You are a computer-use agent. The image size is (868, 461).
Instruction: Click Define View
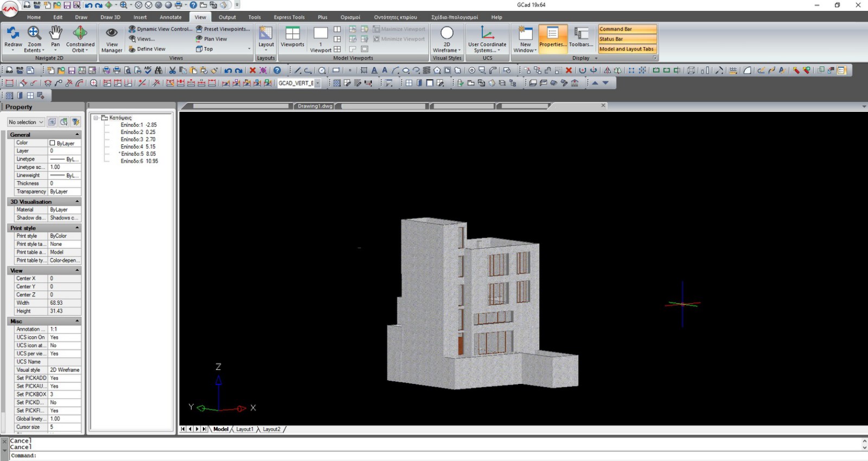147,49
